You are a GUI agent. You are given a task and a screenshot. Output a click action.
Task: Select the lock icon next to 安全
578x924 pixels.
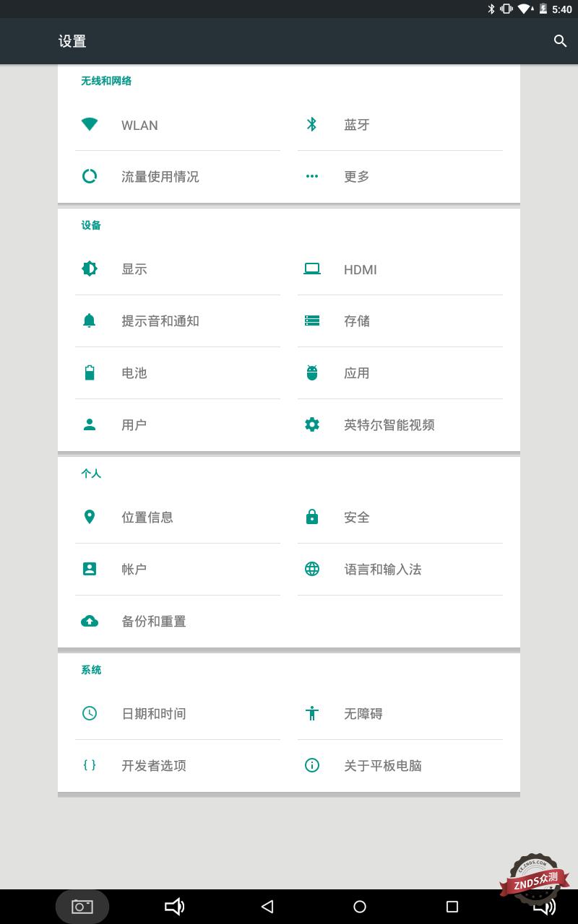[x=311, y=517]
